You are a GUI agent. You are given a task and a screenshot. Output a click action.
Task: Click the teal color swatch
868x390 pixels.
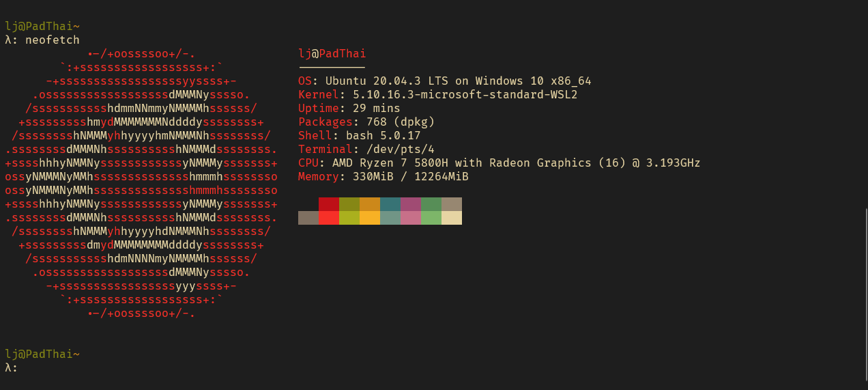[390, 204]
